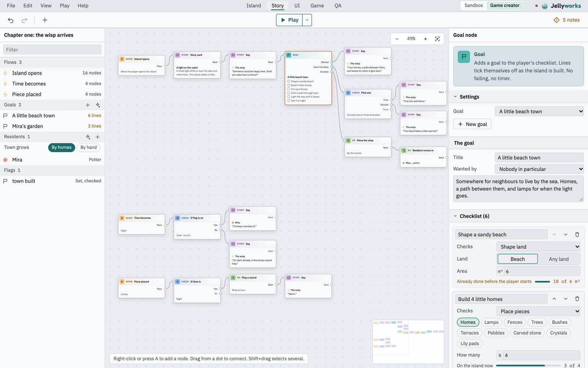Click the Jellyworks logo icon
Screen dimensions: 588x368
click(545, 6)
